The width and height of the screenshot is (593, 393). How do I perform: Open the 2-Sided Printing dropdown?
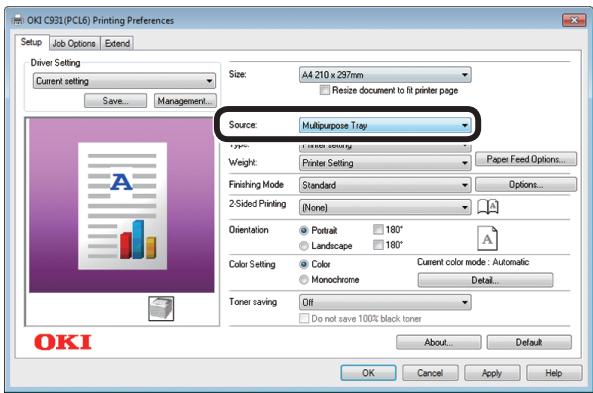coord(385,207)
